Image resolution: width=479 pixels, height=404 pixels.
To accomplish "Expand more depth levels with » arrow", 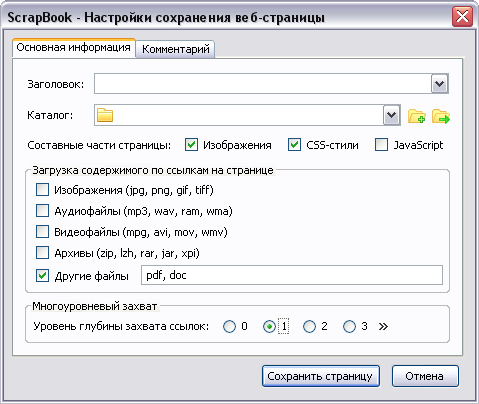I will tap(383, 326).
